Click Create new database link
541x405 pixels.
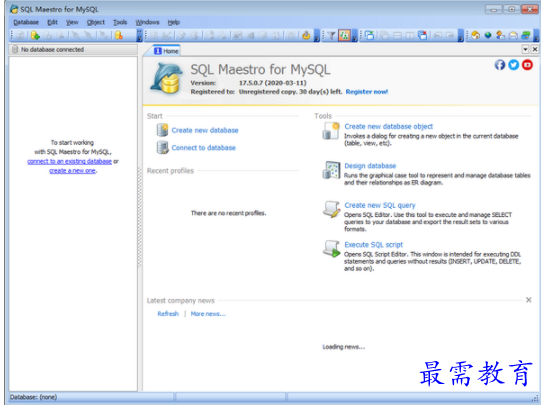pos(205,130)
